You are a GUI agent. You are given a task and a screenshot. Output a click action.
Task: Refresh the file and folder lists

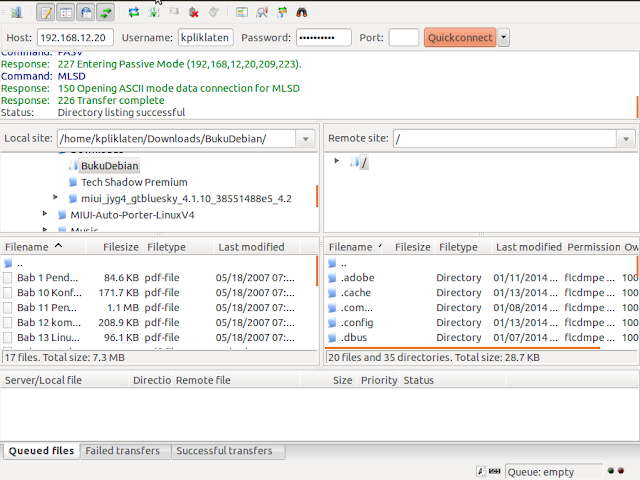pyautogui.click(x=133, y=12)
